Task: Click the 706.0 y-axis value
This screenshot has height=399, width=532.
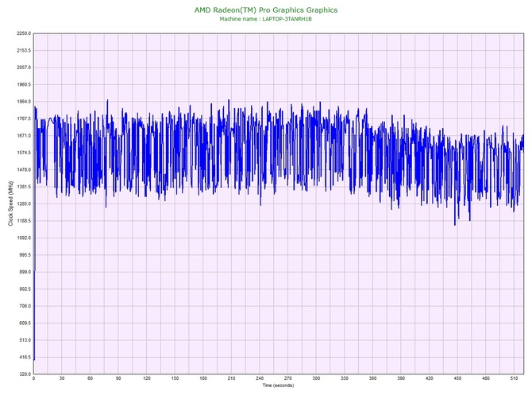Action: point(25,306)
